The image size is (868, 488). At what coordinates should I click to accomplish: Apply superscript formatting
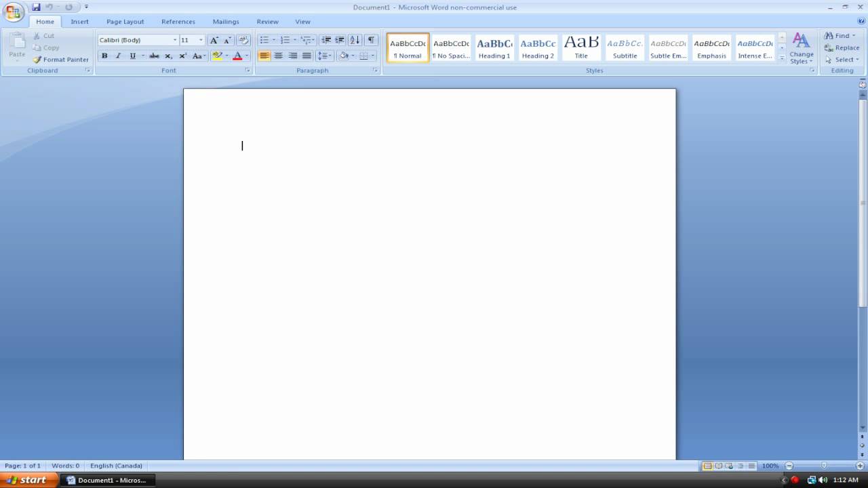coord(182,56)
